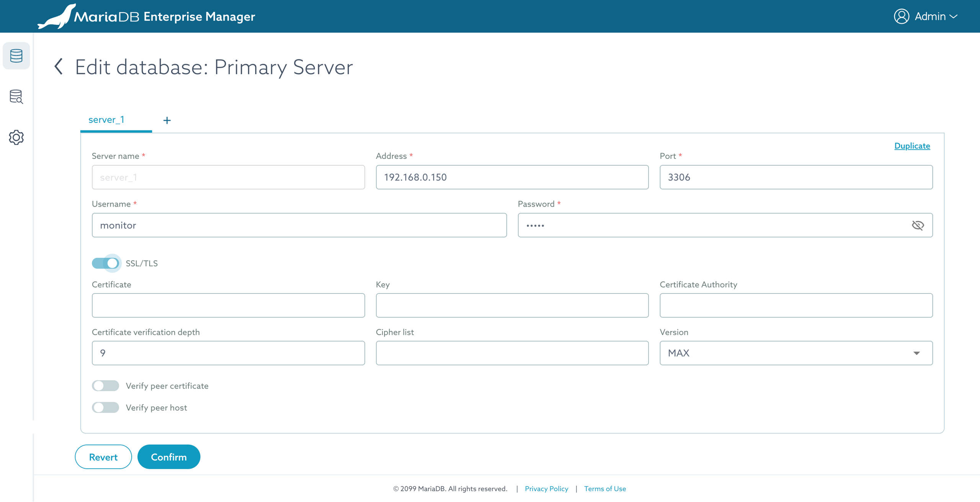Open the Privacy Policy link
980x502 pixels.
pos(546,489)
